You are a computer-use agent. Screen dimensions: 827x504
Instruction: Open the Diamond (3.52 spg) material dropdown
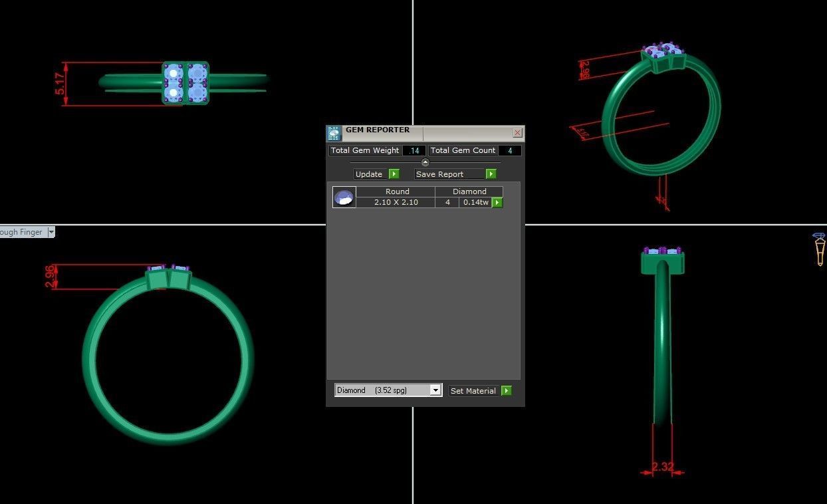tap(435, 390)
